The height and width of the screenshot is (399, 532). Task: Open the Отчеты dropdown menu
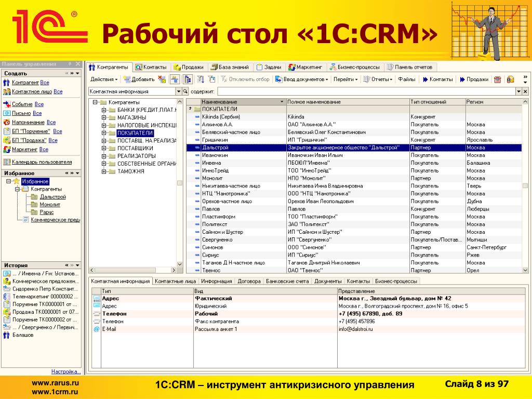378,79
